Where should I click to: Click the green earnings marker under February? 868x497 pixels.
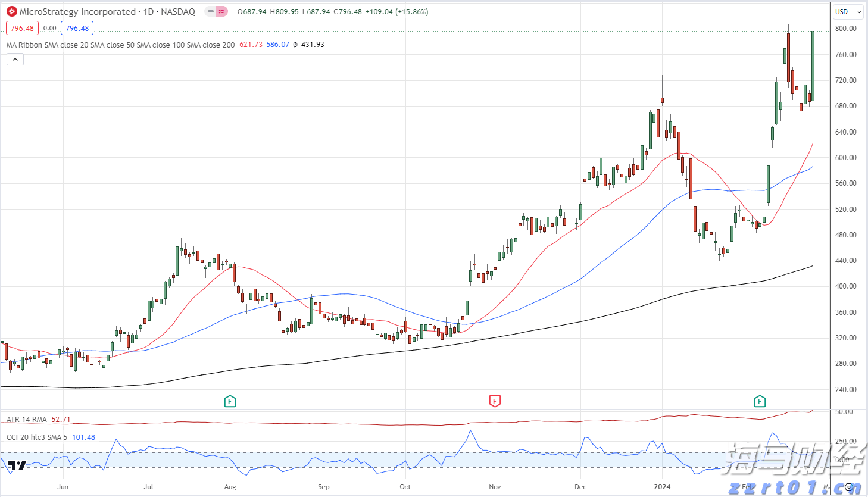click(760, 401)
